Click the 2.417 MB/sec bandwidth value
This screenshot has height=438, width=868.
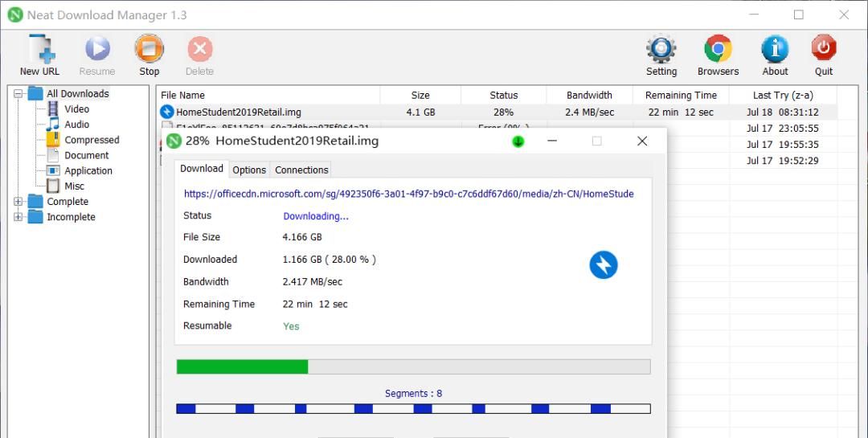(312, 282)
